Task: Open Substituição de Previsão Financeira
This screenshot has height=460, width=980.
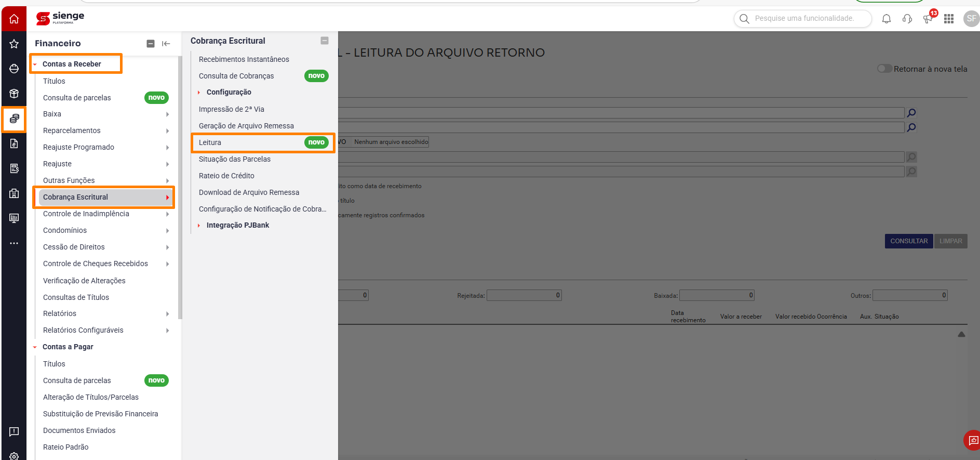Action: 101,414
